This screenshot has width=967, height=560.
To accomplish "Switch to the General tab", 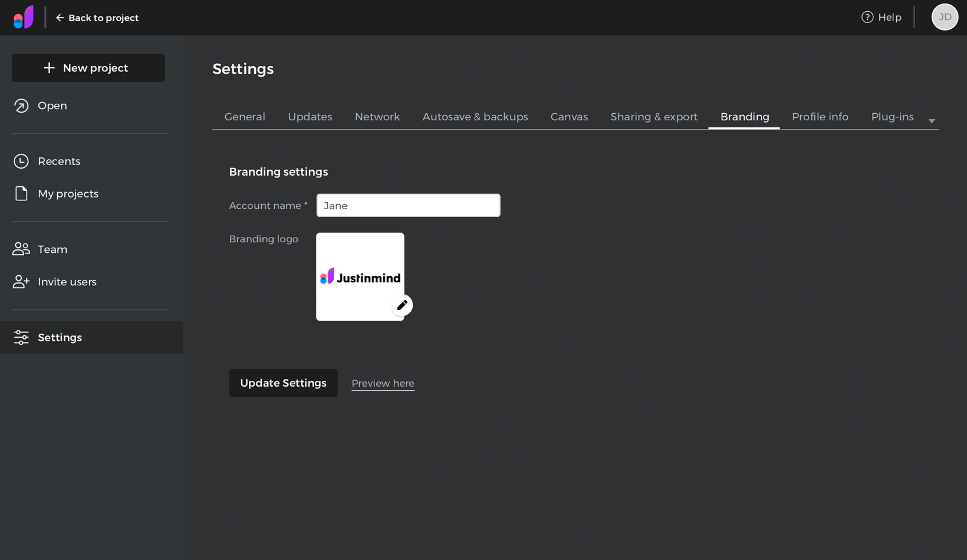I will click(245, 117).
